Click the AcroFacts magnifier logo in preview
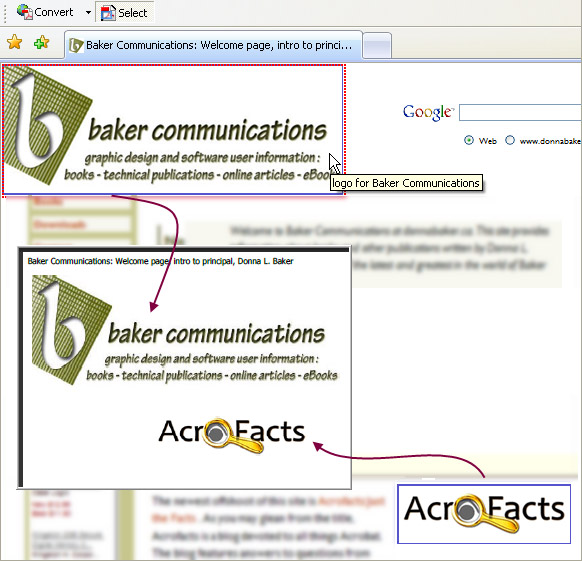This screenshot has width=582, height=561. click(x=232, y=434)
